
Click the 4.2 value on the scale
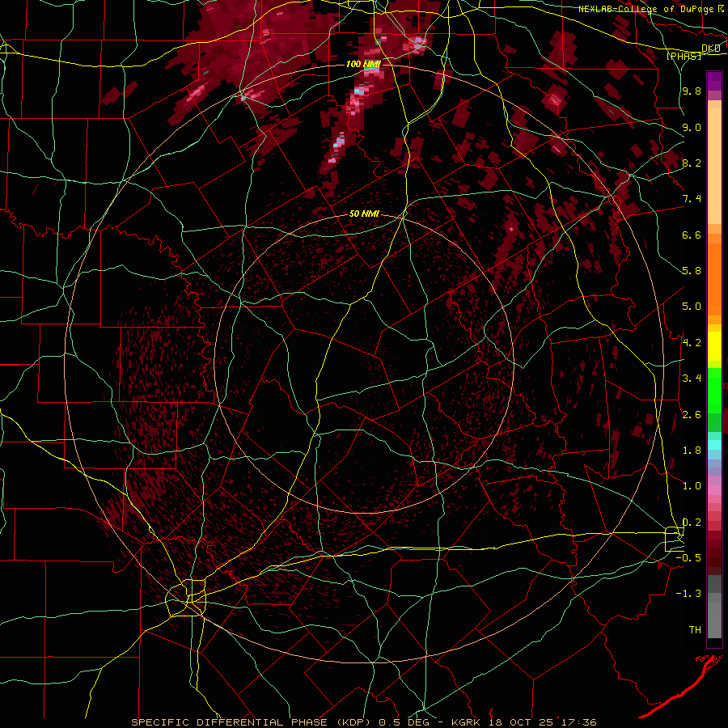[692, 343]
